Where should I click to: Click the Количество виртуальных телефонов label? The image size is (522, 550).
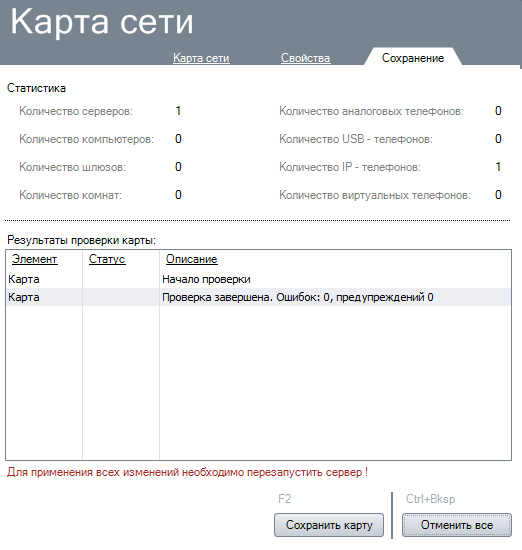tap(375, 195)
